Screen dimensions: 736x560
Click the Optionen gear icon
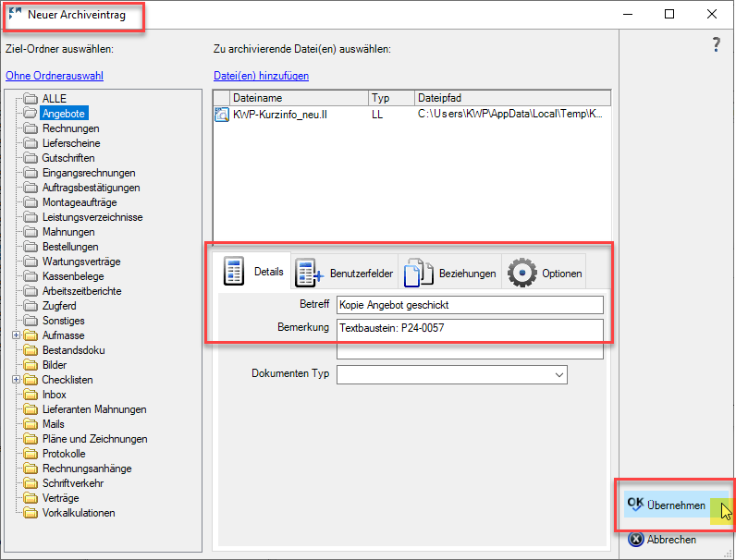coord(522,273)
